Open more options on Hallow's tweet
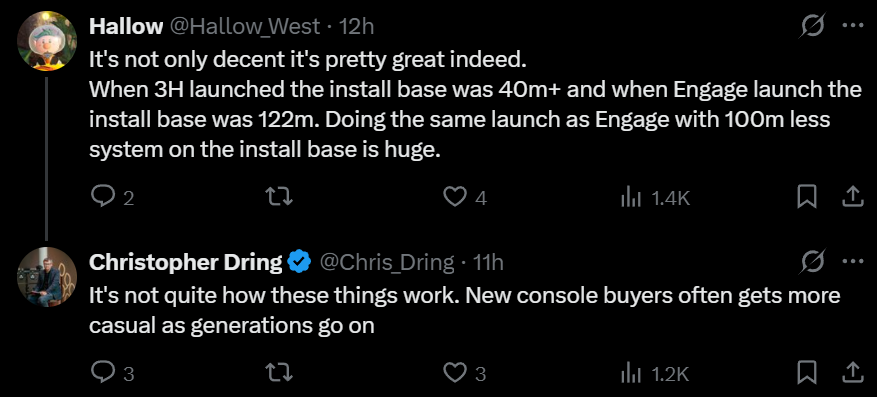Image resolution: width=877 pixels, height=397 pixels. pos(853,26)
